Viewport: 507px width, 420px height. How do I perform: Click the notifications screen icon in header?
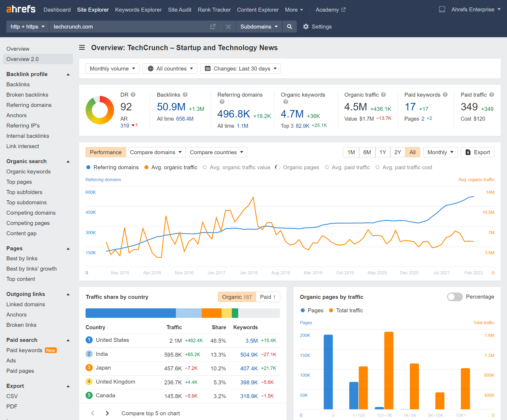coord(442,10)
